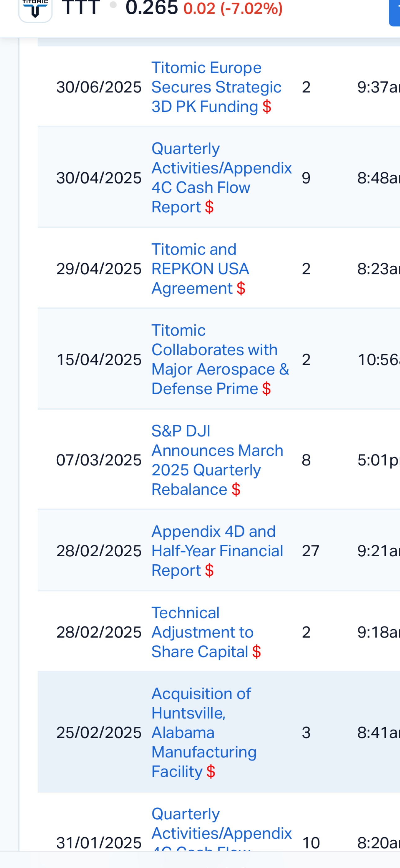
Task: Open Titomic Europe Secures Strategic 3D PK Funding
Action: [216, 87]
